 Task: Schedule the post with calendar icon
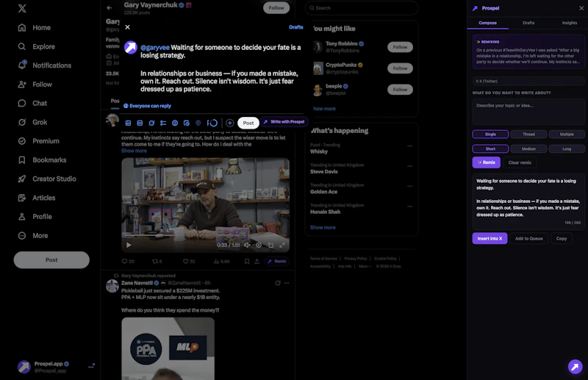click(187, 123)
